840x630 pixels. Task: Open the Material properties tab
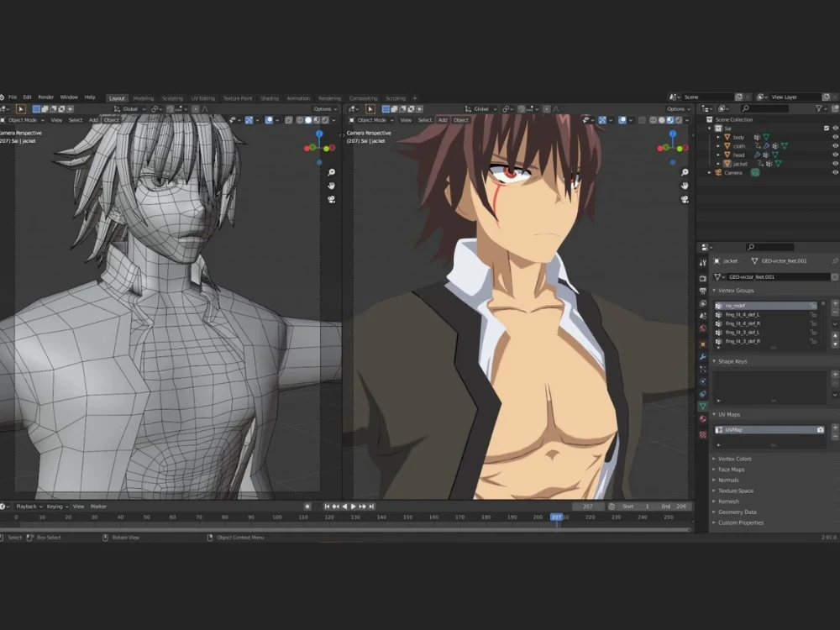click(703, 419)
